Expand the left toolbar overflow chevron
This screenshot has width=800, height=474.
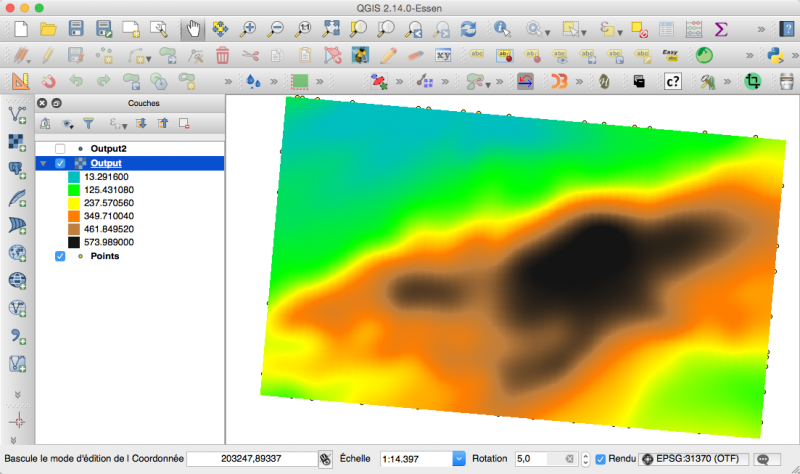(x=17, y=394)
